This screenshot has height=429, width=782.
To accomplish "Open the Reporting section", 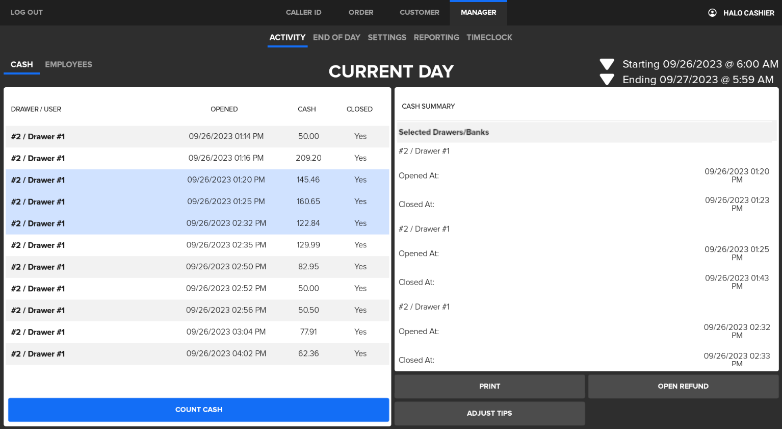I will point(436,37).
